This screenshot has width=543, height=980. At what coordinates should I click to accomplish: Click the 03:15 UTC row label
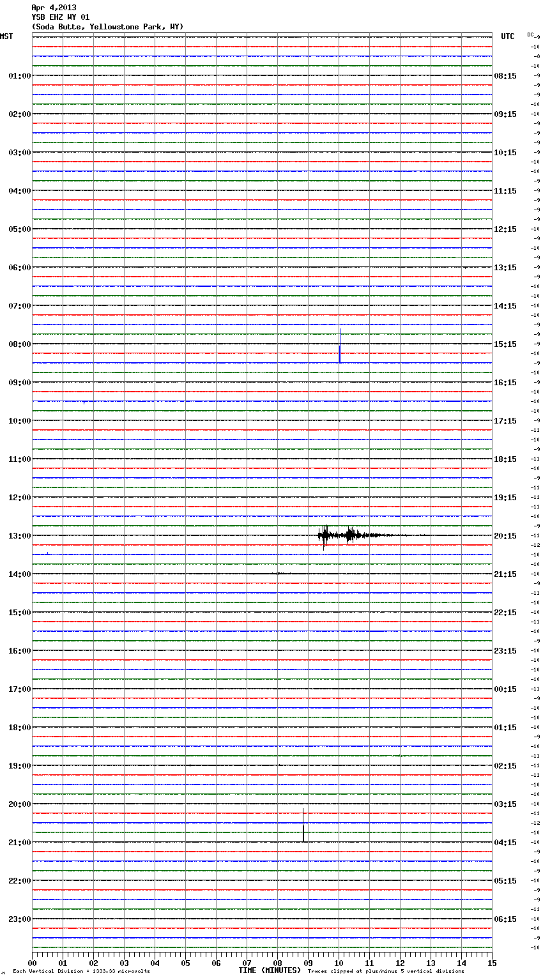tap(505, 804)
